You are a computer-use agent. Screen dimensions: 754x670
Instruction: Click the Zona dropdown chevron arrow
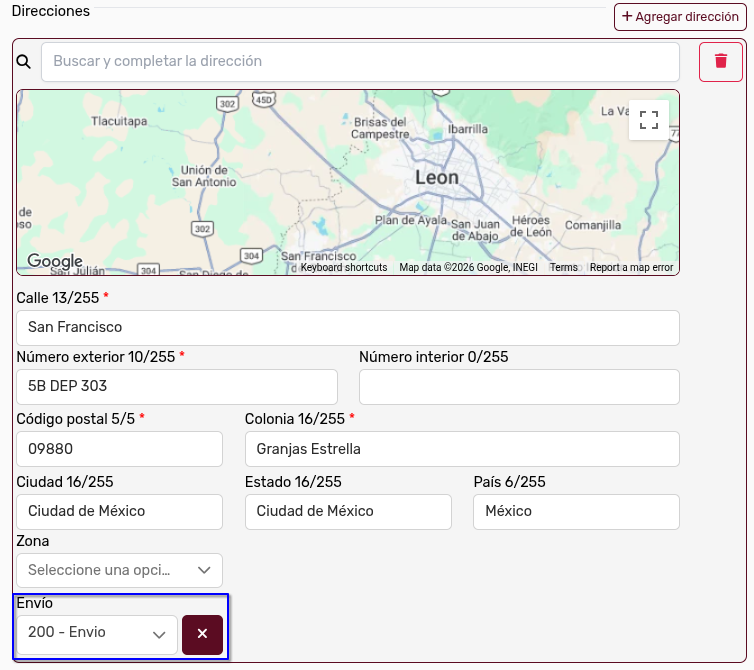204,570
